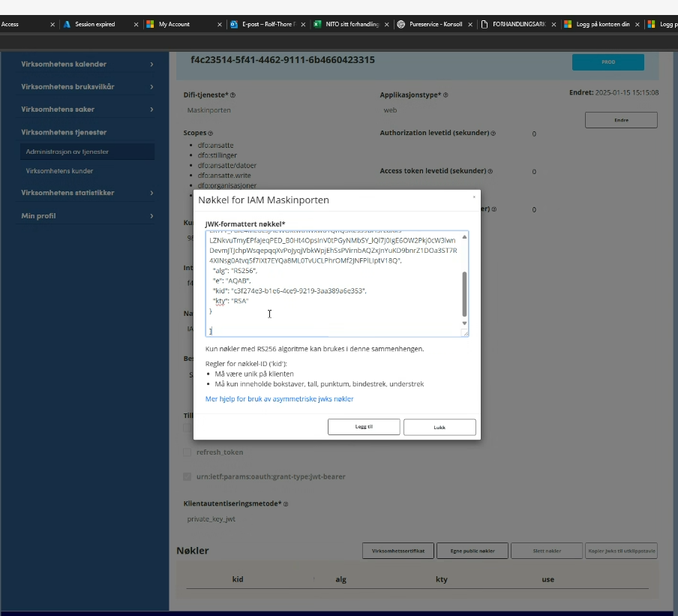Show help icon next to Applikasjonstype
The width and height of the screenshot is (678, 616).
(445, 95)
